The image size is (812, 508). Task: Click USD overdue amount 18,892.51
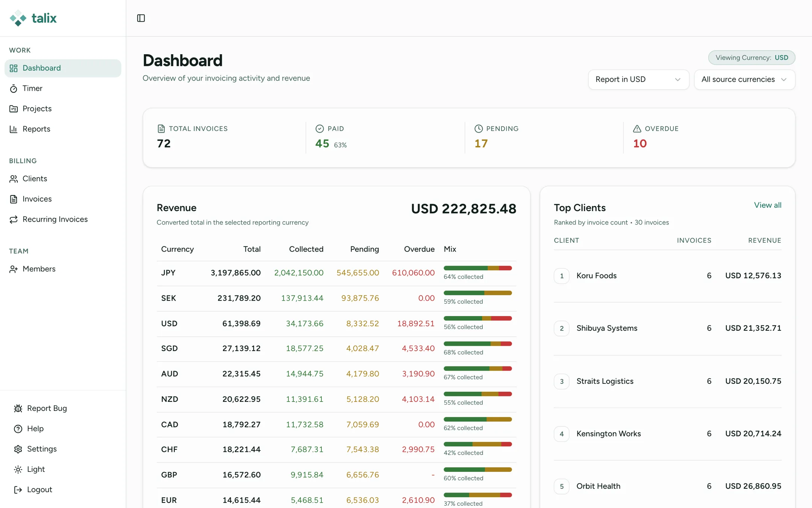[416, 324]
